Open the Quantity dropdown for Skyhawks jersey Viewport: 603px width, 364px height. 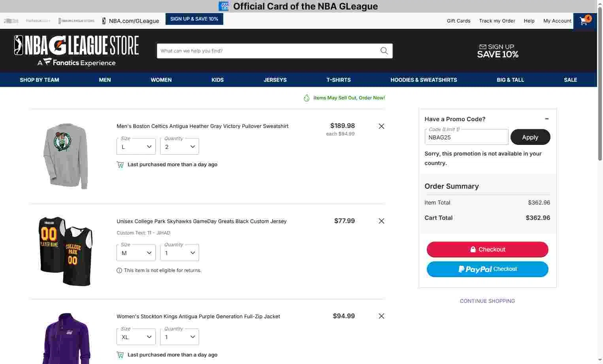pos(179,253)
